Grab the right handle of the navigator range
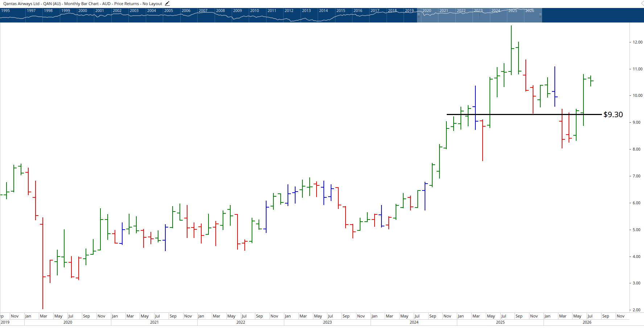The height and width of the screenshot is (328, 644). tap(540, 15)
